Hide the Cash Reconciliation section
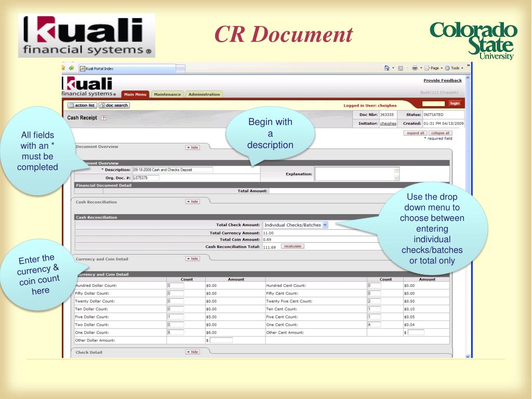The height and width of the screenshot is (399, 532). (x=193, y=202)
